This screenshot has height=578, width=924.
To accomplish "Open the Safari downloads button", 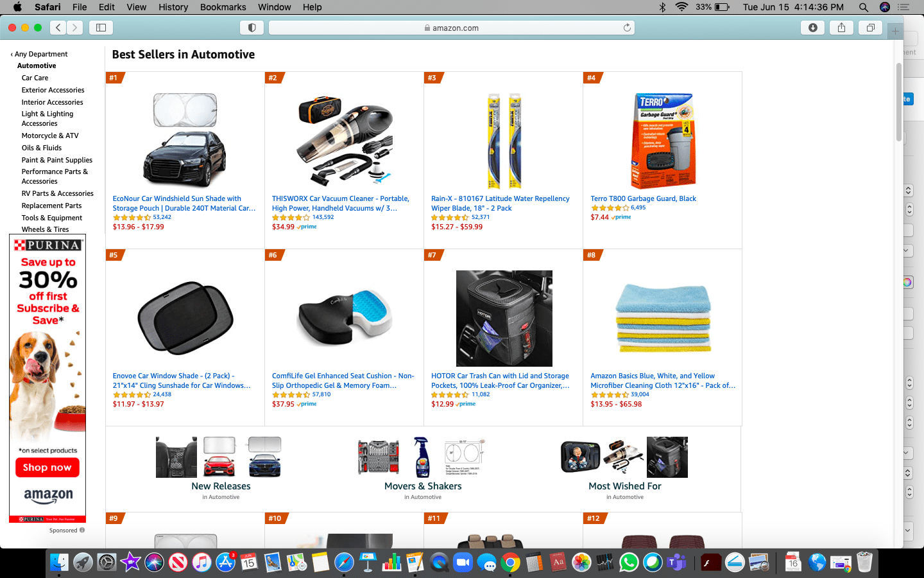I will coord(812,28).
